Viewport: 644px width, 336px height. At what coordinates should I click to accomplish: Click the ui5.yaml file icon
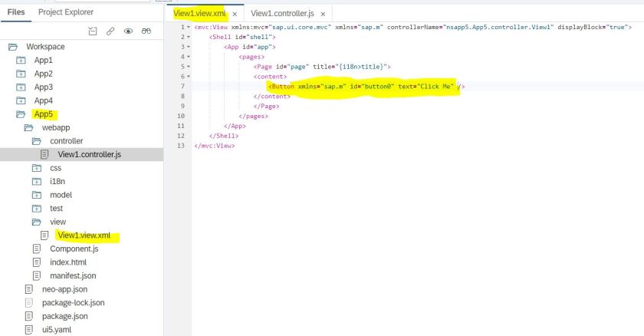point(29,329)
